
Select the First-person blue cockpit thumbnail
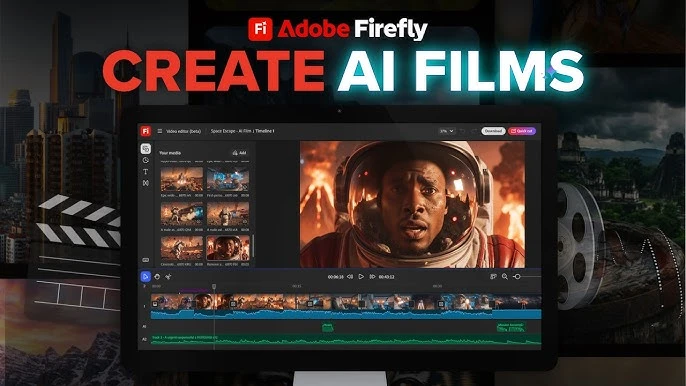(x=228, y=179)
